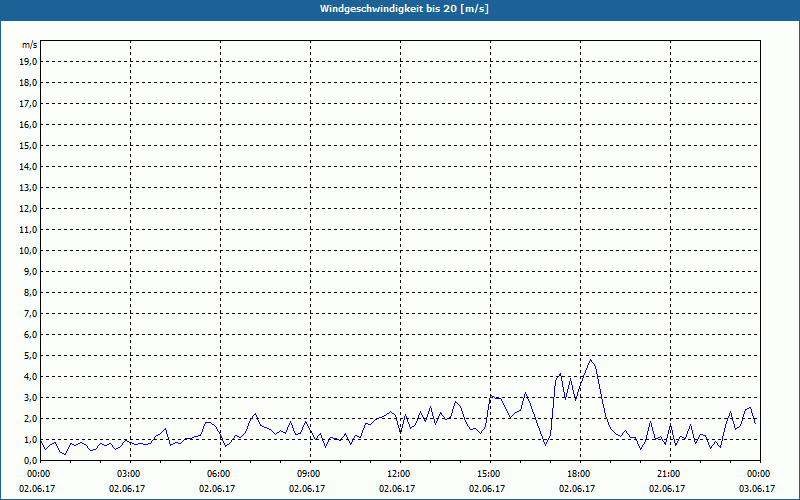Click the "9,0" y-axis label

30,271
